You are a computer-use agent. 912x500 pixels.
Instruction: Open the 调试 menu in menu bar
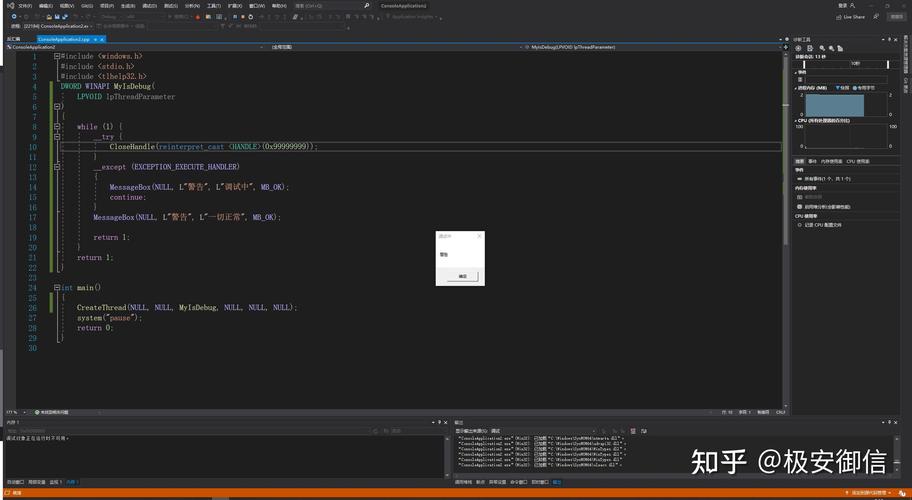[x=149, y=6]
